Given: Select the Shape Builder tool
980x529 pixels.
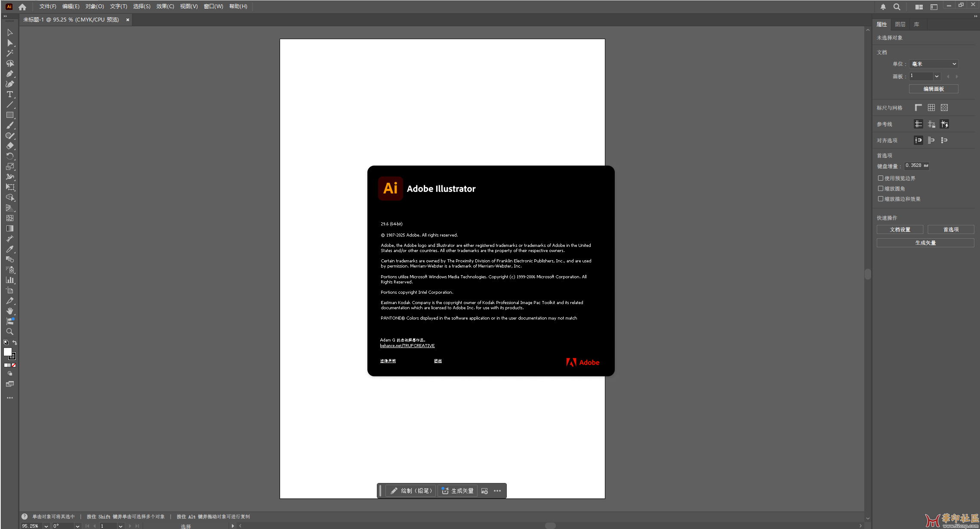Looking at the screenshot, I should (x=10, y=198).
